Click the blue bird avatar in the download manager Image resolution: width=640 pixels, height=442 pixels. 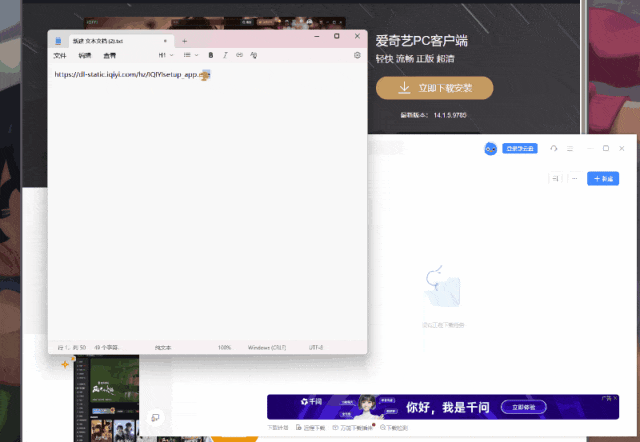[491, 149]
